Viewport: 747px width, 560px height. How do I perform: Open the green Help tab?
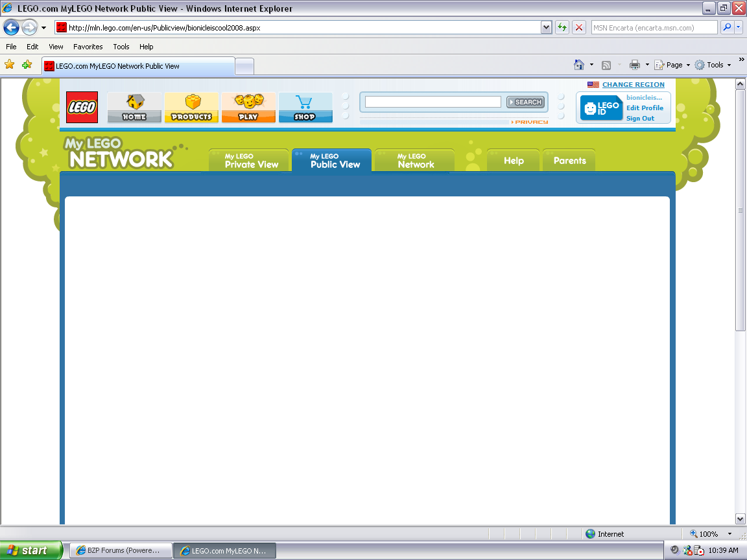514,161
